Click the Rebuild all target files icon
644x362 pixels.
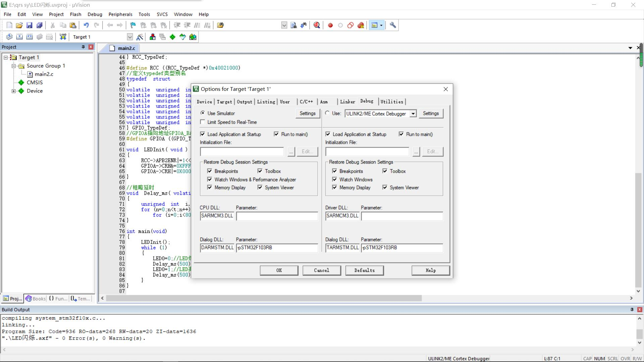(x=30, y=37)
